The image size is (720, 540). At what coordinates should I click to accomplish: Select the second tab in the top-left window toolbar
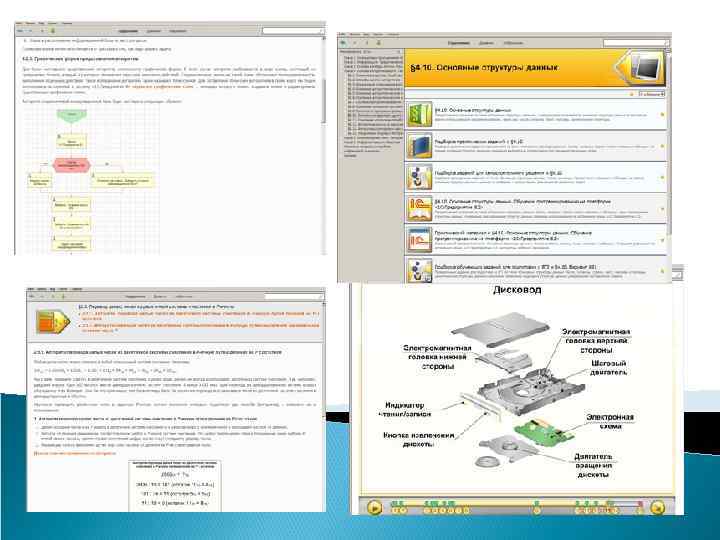point(153,31)
